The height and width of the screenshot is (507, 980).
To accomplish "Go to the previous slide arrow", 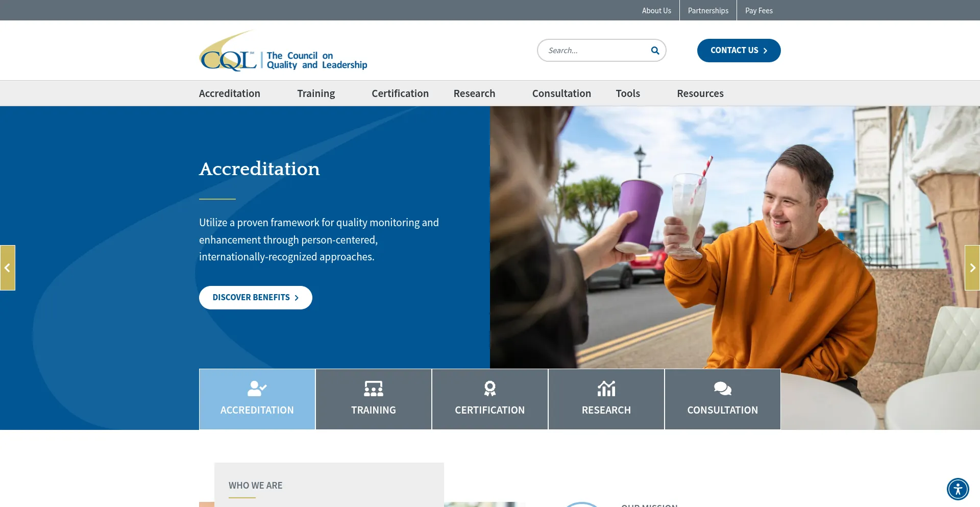I will [x=8, y=268].
